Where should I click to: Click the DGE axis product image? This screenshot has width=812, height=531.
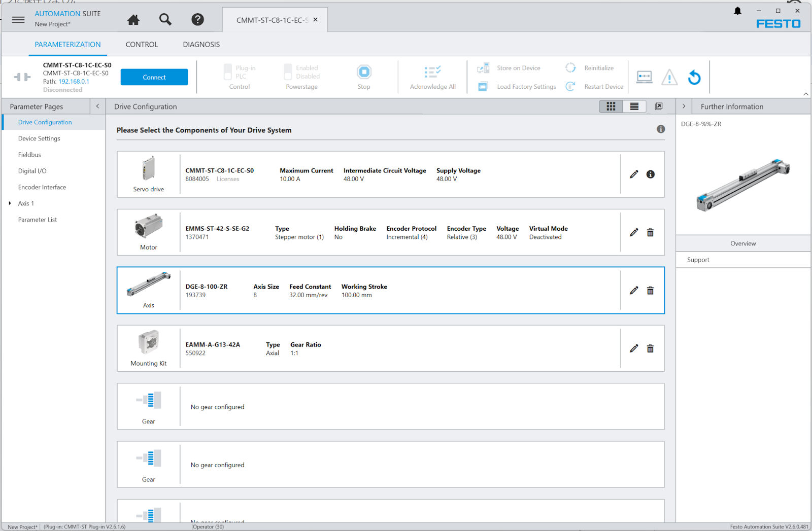pos(743,185)
